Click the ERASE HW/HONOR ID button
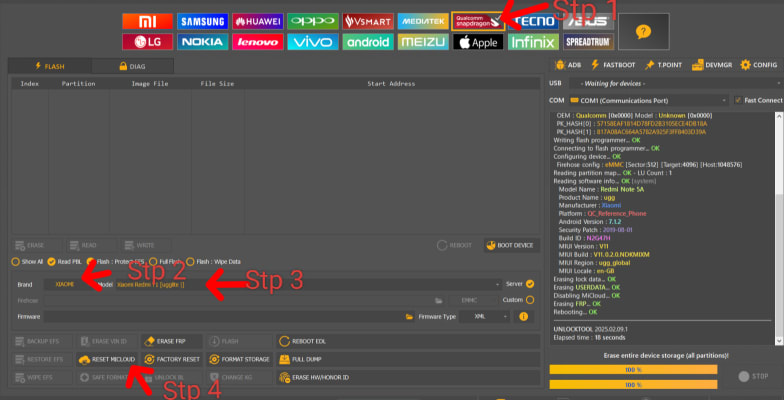 pyautogui.click(x=408, y=378)
